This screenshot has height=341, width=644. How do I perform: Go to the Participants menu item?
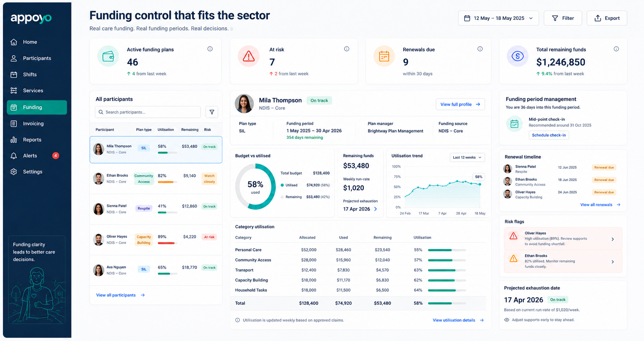[37, 58]
